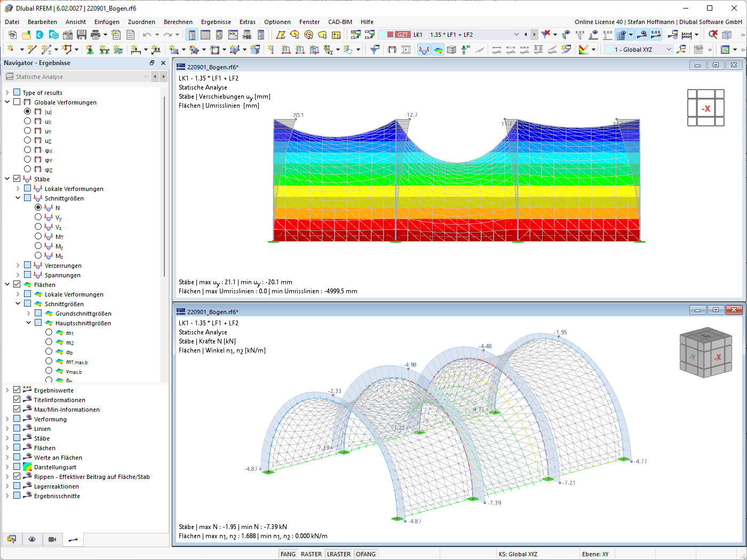
Task: Go to next load case arrow
Action: (x=534, y=35)
